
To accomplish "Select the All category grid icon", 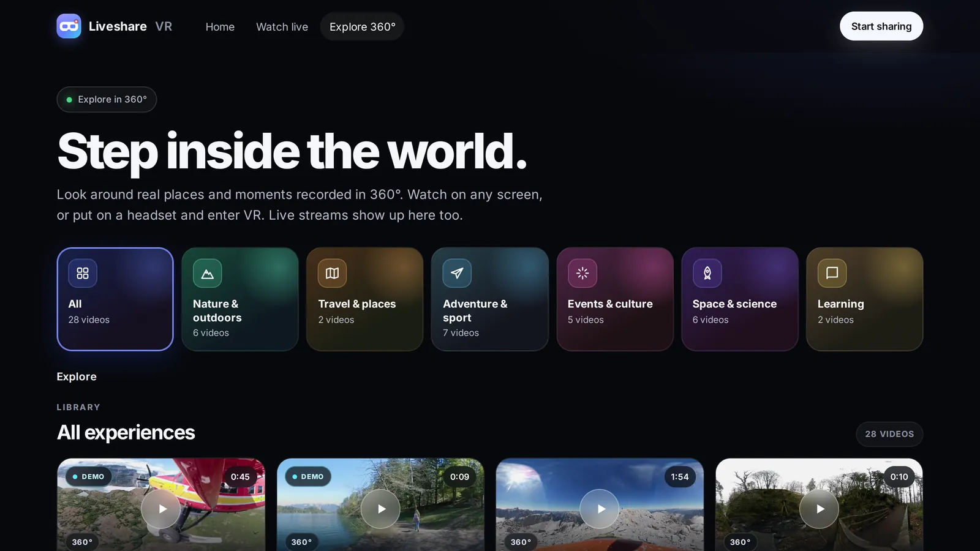I will [83, 273].
